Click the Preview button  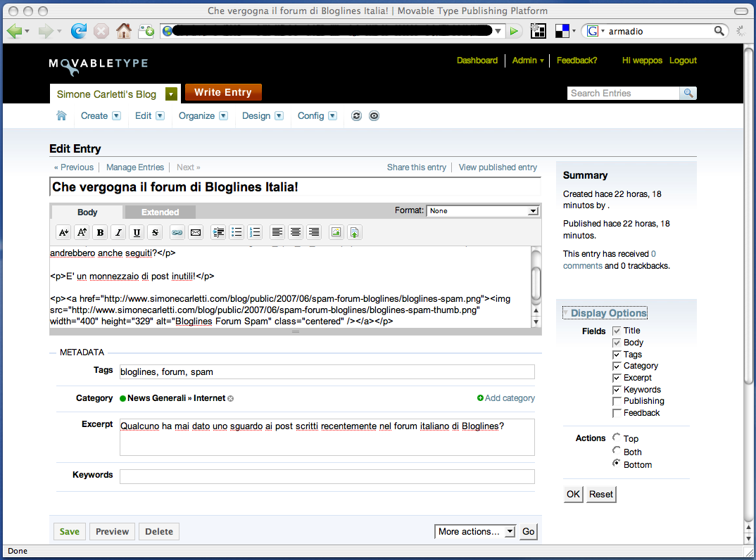[113, 532]
